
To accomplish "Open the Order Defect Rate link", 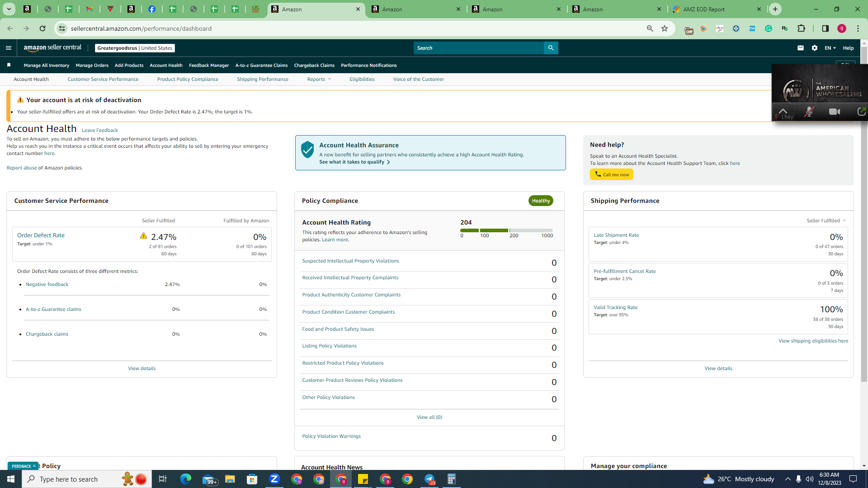I will tap(41, 235).
